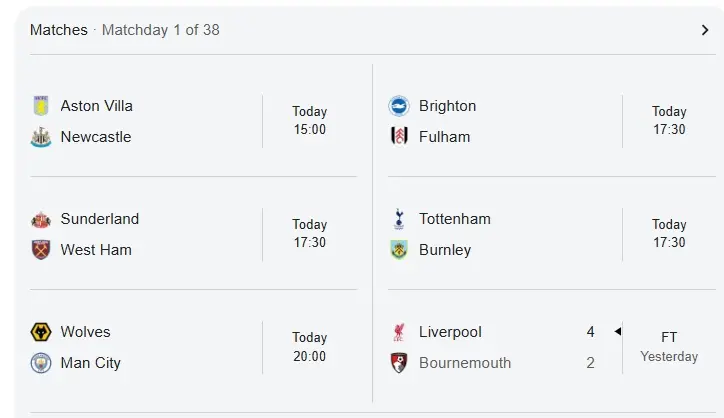This screenshot has width=724, height=418.
Task: Click the Man City club crest
Action: 41,363
